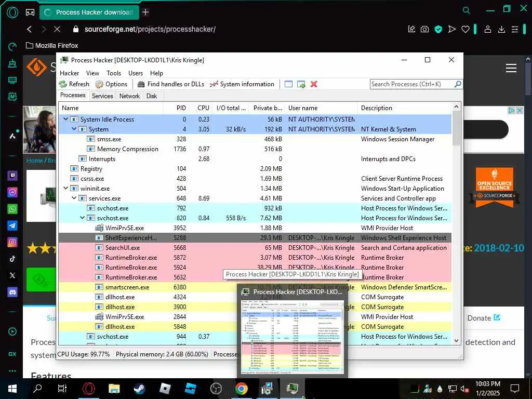Open the View menu
This screenshot has height=399, width=532.
coord(92,73)
